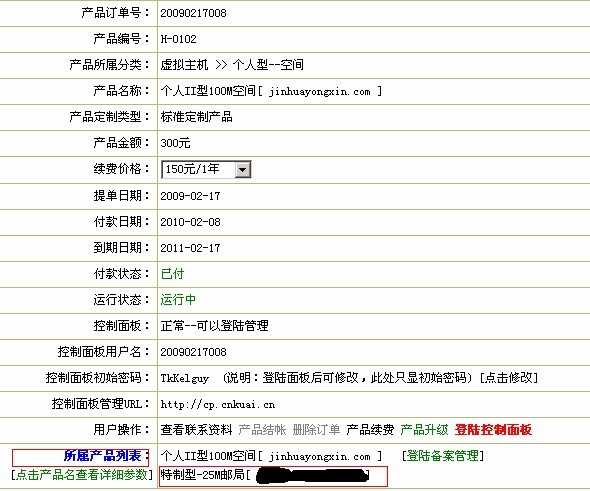Click the order number 20090217008 at top

(193, 13)
